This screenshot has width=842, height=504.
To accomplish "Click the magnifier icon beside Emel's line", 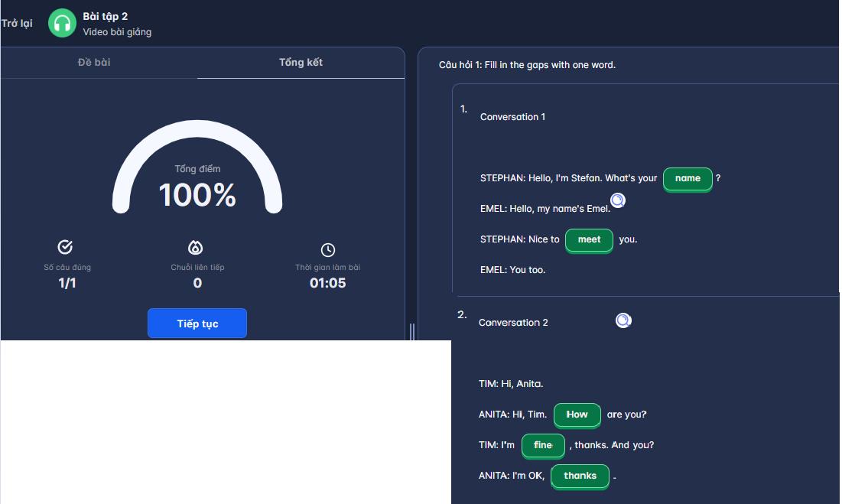I will pos(618,200).
